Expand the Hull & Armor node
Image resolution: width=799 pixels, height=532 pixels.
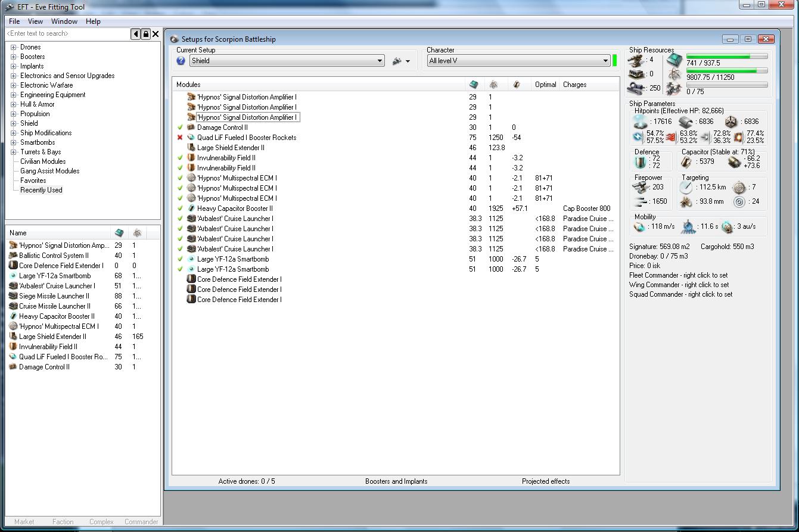(13, 104)
